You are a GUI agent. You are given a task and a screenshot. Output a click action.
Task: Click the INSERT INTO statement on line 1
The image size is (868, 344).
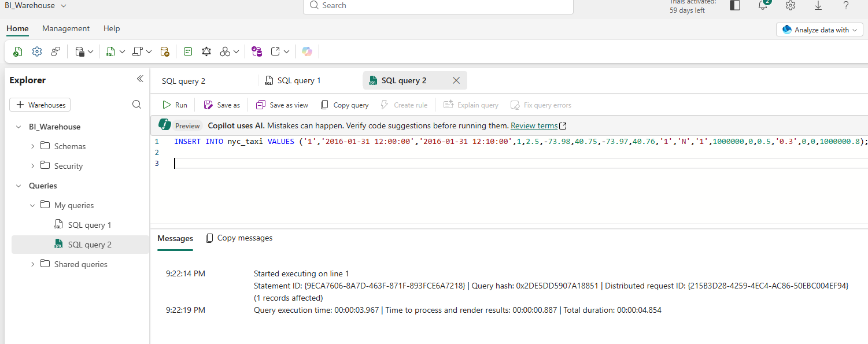tap(520, 141)
